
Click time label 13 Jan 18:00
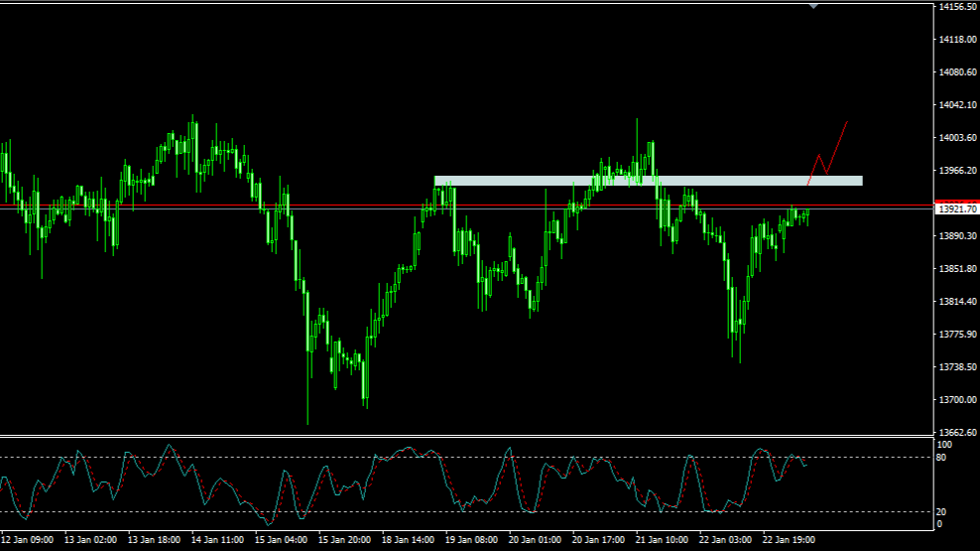tap(154, 540)
